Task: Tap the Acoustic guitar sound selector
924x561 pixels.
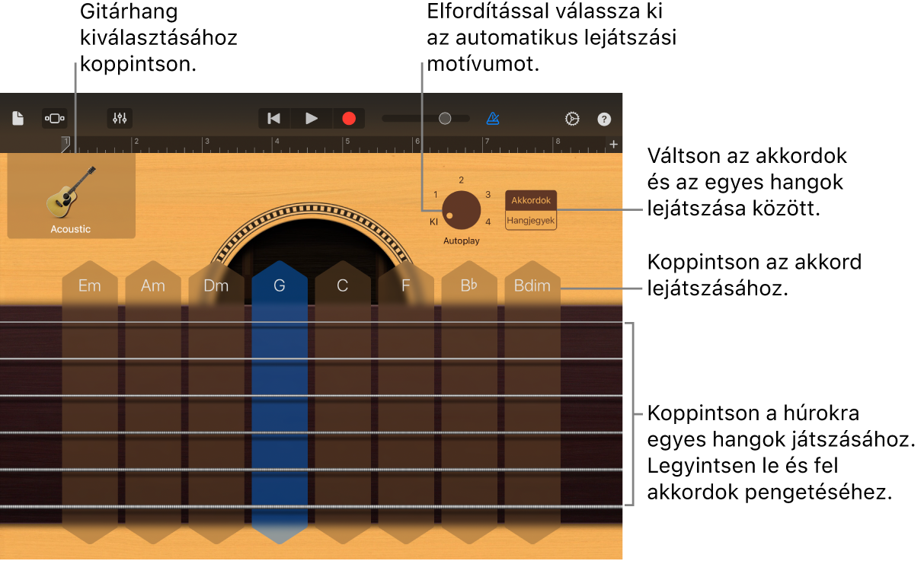Action: (x=71, y=197)
